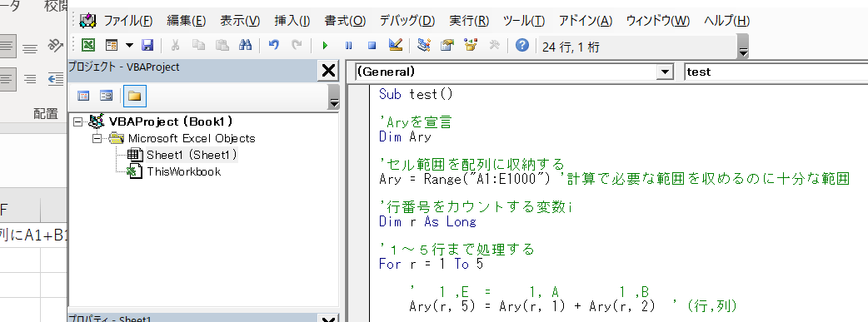Open the ウィンドウ(W) menu

tap(658, 21)
